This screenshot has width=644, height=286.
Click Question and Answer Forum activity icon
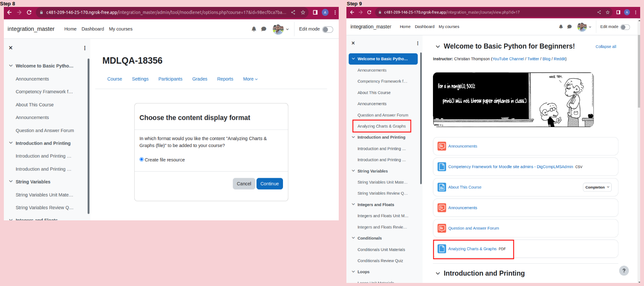[442, 228]
